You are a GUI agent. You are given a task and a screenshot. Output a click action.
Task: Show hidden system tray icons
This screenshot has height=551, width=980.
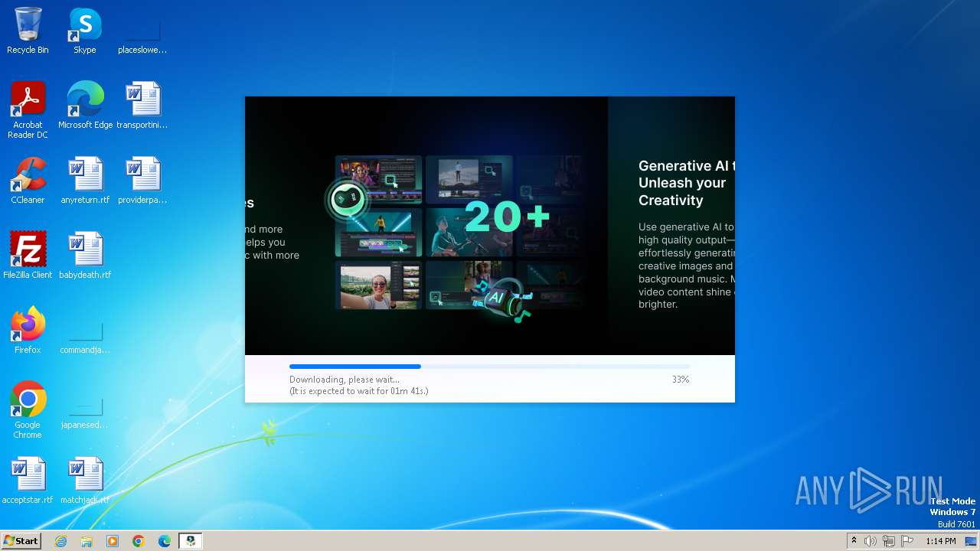854,541
